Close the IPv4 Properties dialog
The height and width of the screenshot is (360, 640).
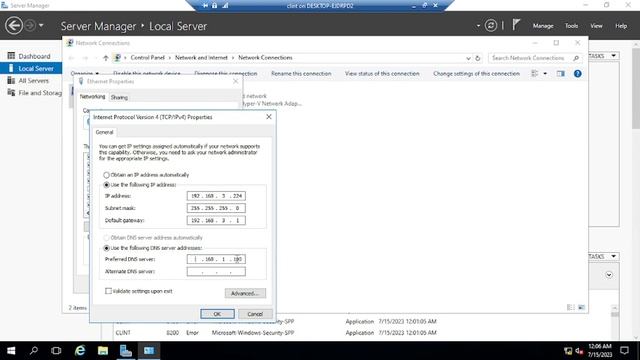click(x=269, y=117)
